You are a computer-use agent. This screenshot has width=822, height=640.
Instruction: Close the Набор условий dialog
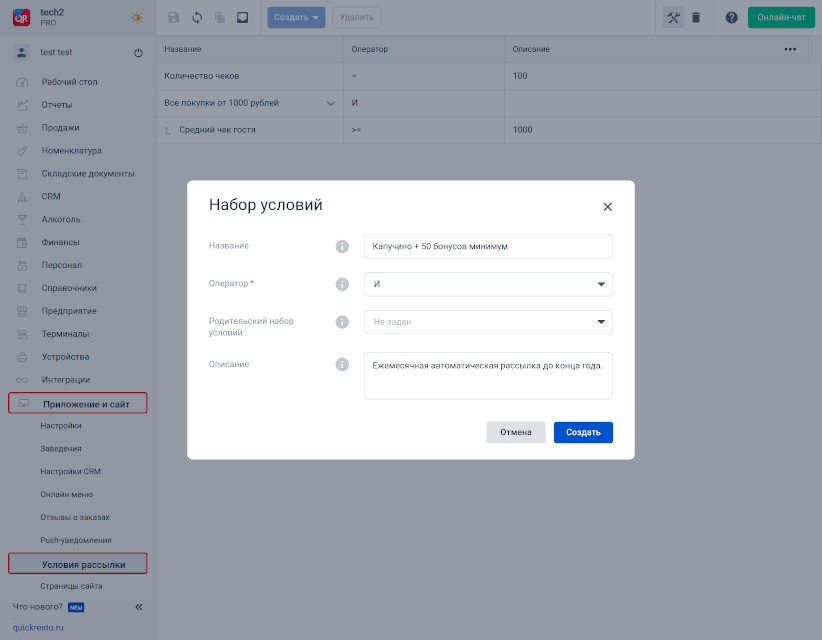pyautogui.click(x=607, y=207)
